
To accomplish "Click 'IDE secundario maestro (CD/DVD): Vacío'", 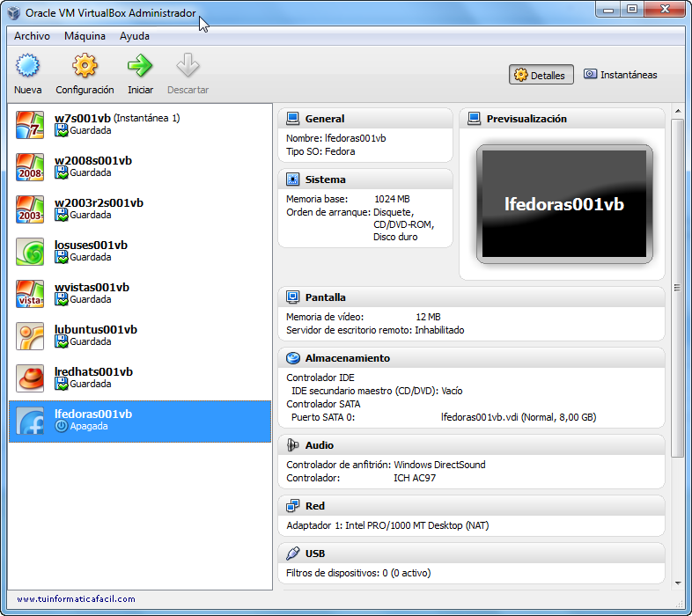I will [377, 391].
